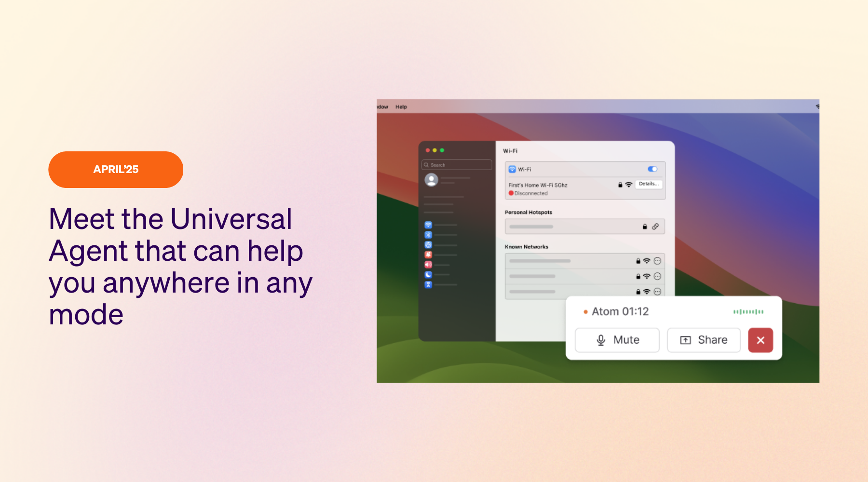
Task: Click the green audio waveform indicator
Action: pyautogui.click(x=748, y=312)
